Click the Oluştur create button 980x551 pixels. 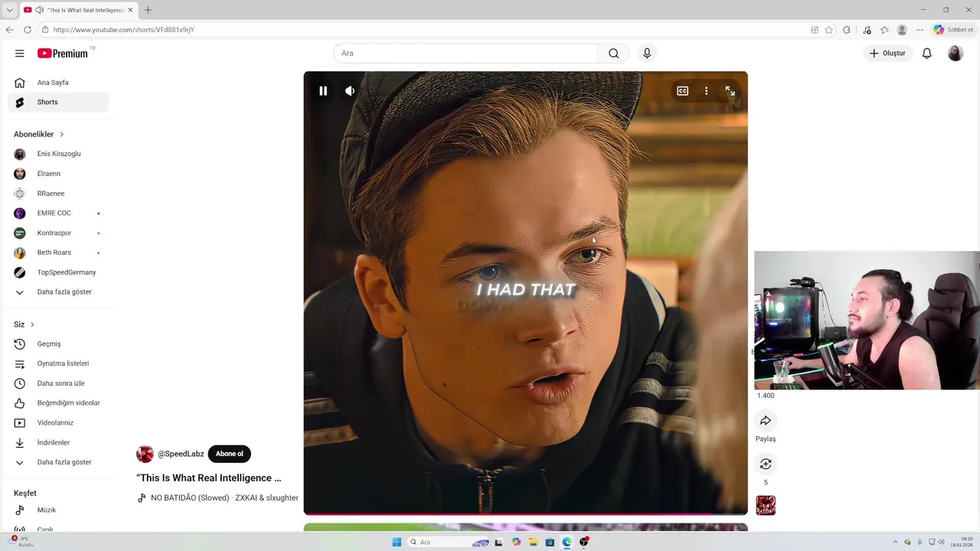pos(887,53)
